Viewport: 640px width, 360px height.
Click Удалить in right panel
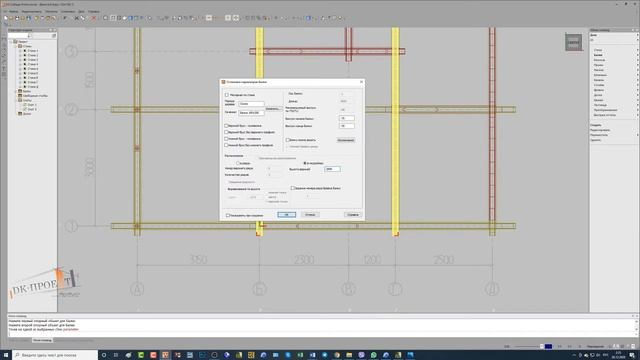(x=596, y=140)
